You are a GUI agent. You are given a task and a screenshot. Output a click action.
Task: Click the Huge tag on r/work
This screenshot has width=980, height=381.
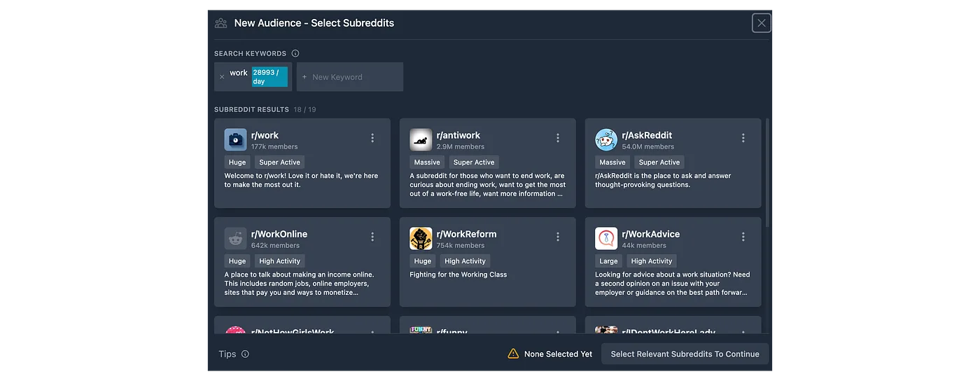[x=237, y=162]
